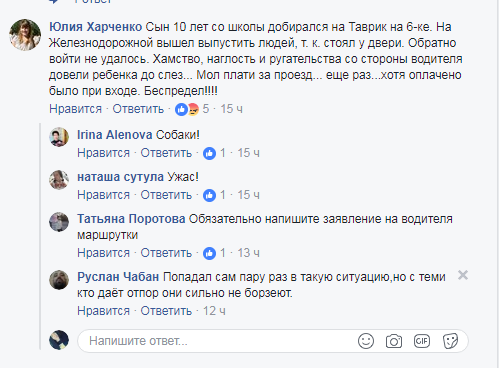Open the sticker picker icon
Viewport: 499px width, 368px height.
(450, 341)
